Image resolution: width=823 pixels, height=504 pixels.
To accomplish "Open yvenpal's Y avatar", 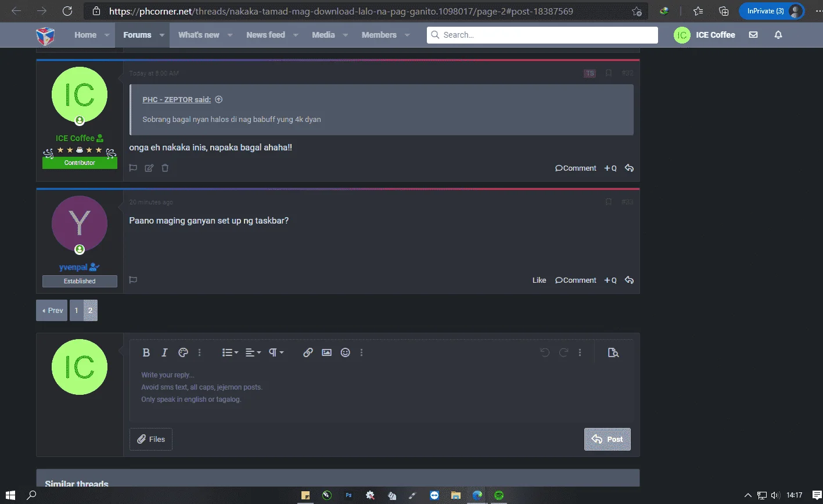I will coord(80,224).
